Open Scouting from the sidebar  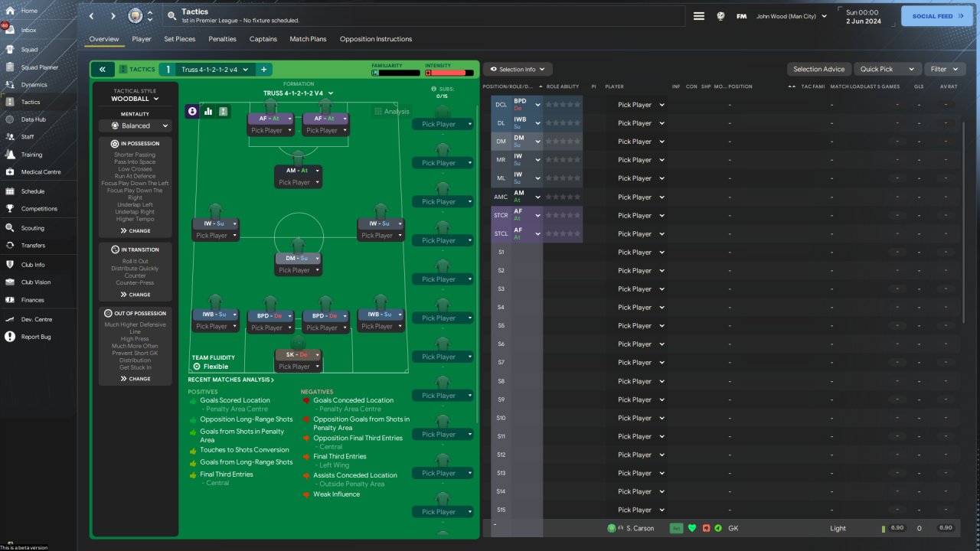point(32,228)
